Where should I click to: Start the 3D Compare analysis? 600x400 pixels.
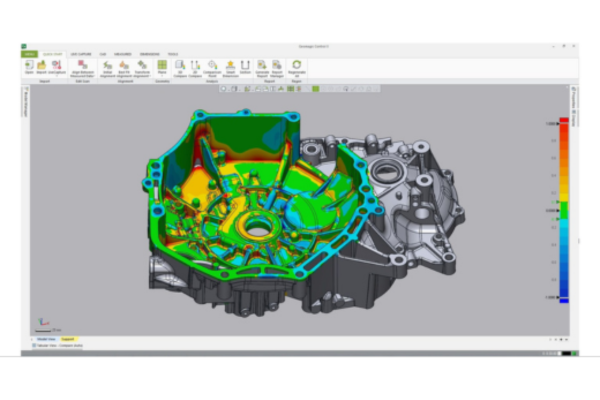point(179,66)
